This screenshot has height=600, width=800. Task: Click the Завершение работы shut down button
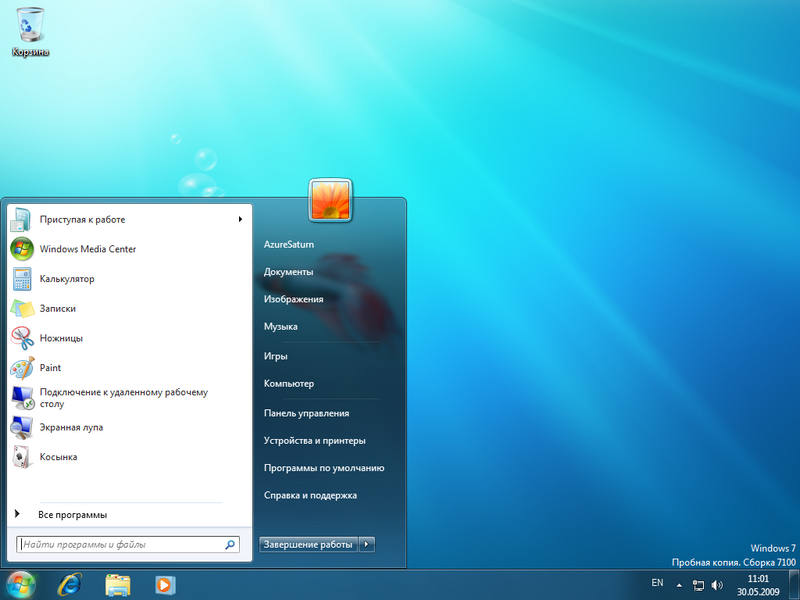tap(308, 544)
